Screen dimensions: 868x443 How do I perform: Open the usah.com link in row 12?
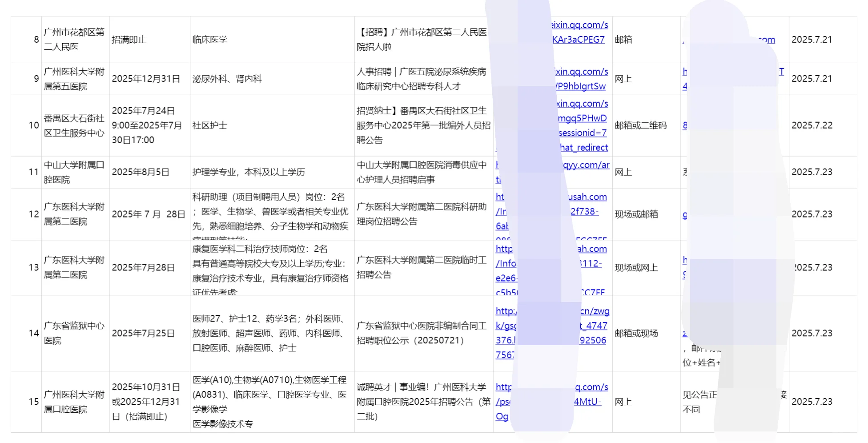pos(587,197)
